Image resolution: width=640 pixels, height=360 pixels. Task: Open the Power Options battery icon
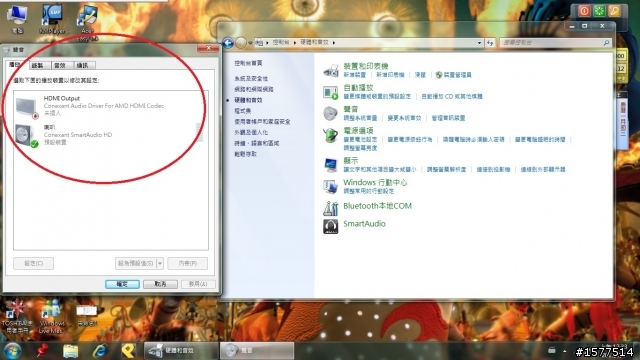click(x=330, y=135)
